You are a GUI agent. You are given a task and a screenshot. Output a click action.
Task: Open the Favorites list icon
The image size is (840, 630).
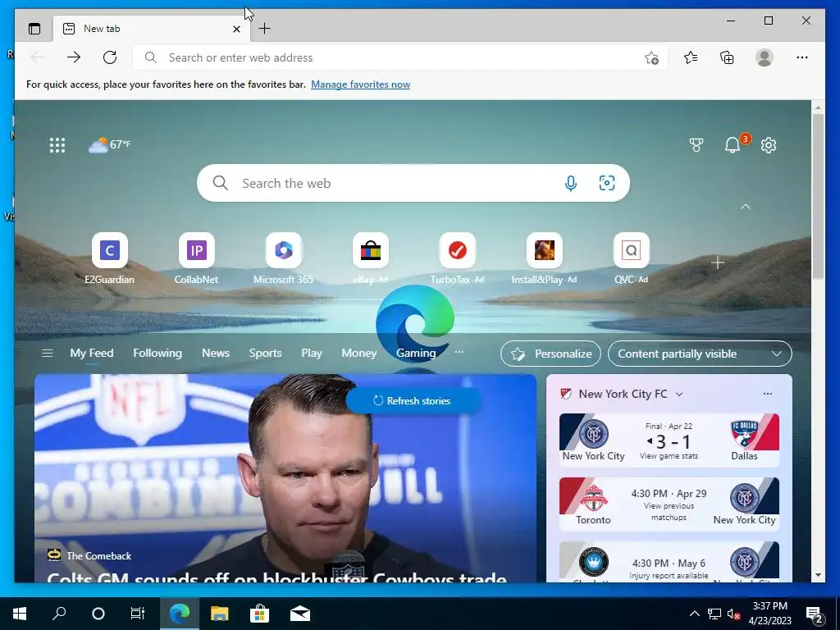coord(691,57)
